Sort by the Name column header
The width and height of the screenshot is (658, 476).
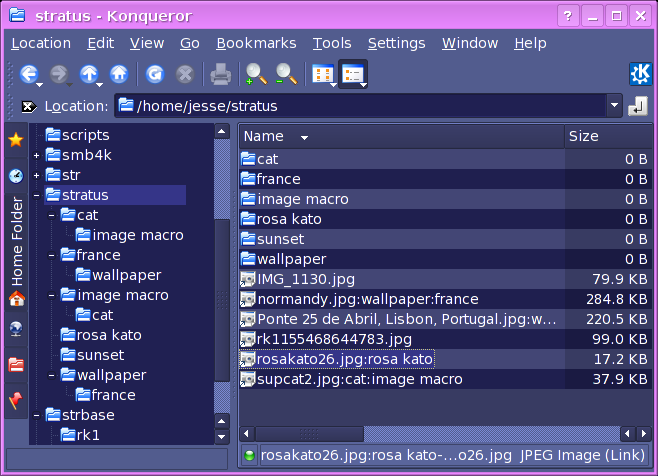click(402, 136)
